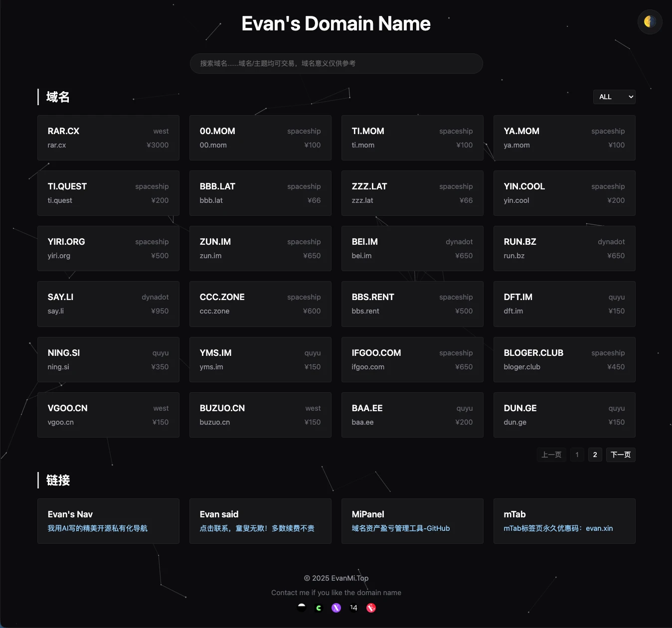672x628 pixels.
Task: Open the MiPanel GitHub link card
Action: click(412, 521)
